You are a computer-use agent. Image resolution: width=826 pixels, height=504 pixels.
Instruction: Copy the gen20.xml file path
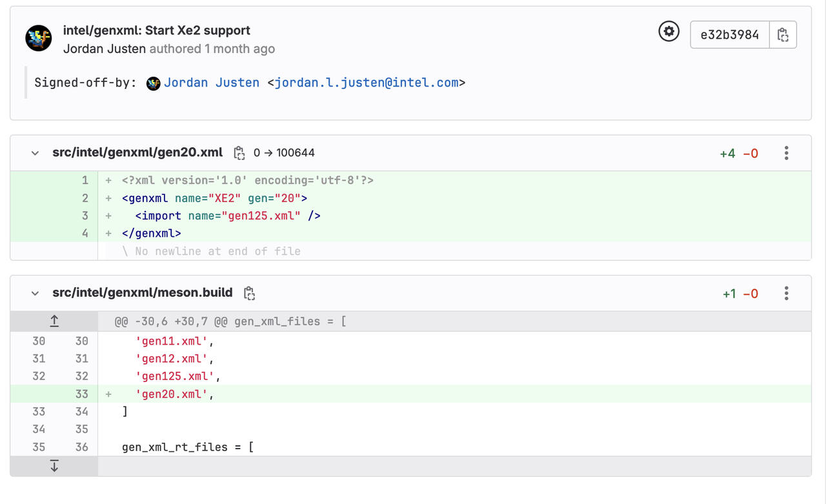pyautogui.click(x=239, y=153)
